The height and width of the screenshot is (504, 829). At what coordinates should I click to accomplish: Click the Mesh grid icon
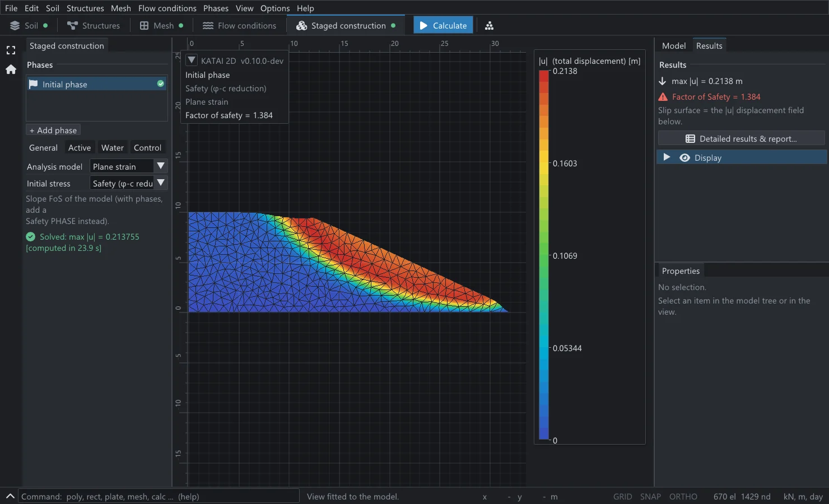tap(144, 26)
